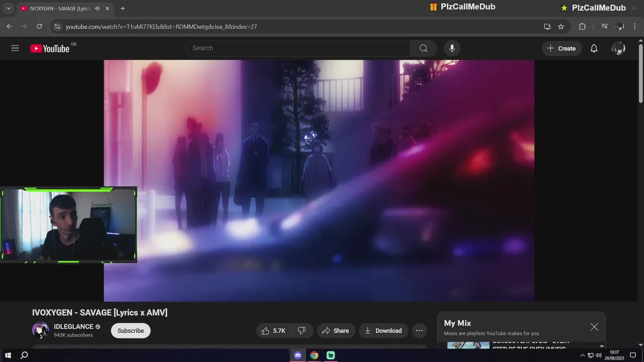Open Windows notification center
This screenshot has height=362, width=644.
tap(633, 355)
